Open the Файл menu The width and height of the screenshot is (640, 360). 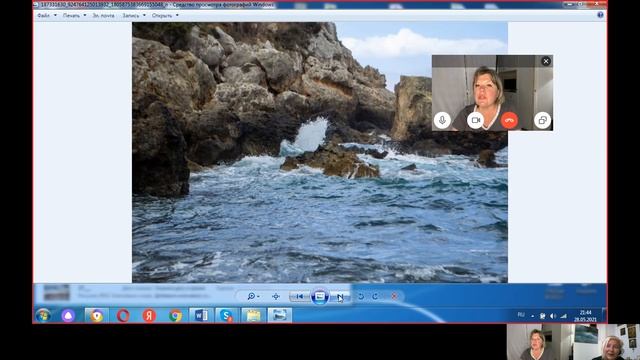[43, 16]
